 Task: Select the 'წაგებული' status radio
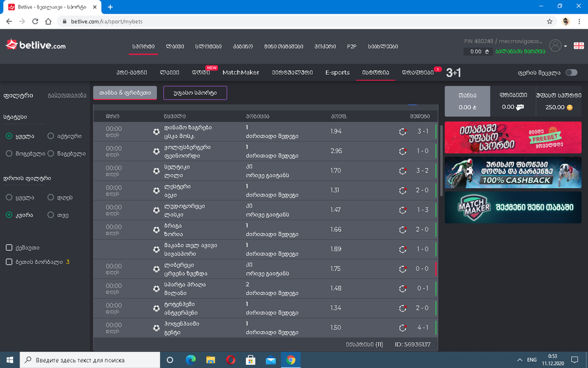tap(51, 153)
